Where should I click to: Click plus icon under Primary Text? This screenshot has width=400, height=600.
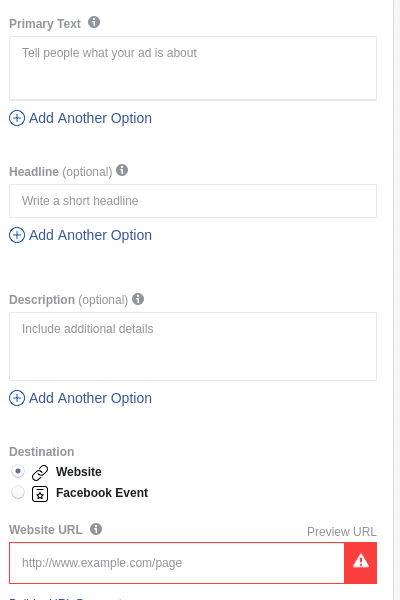[x=17, y=118]
